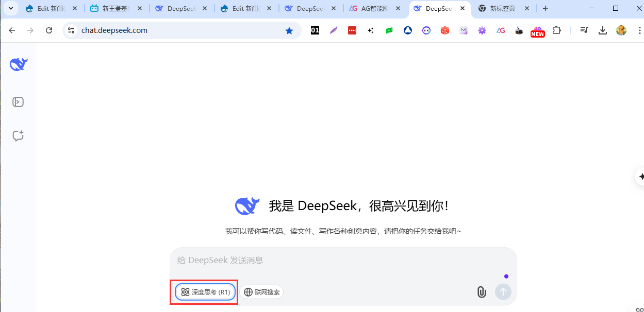Close the 新标签页 tab
The width and height of the screenshot is (644, 312).
(x=526, y=8)
